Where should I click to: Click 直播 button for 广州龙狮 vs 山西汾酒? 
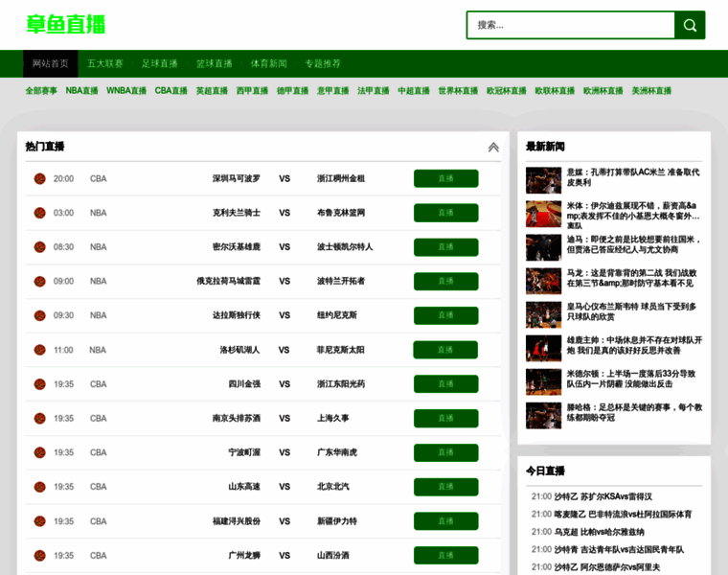[445, 555]
